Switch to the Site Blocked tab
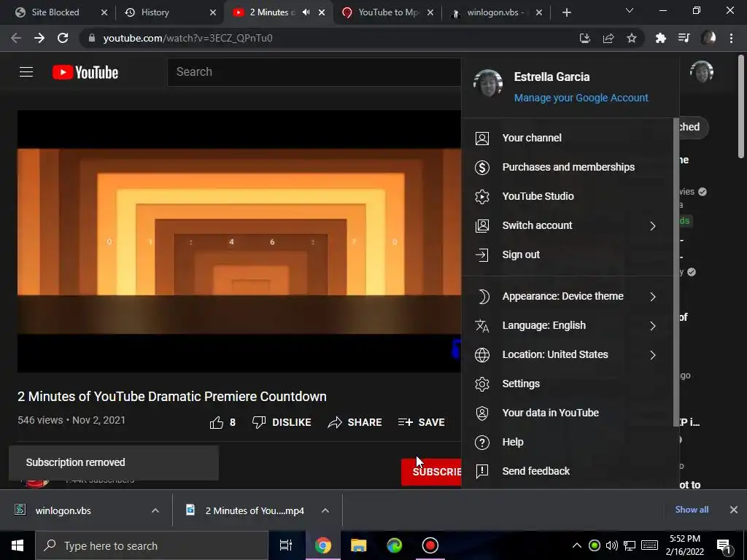The image size is (747, 560). click(61, 12)
